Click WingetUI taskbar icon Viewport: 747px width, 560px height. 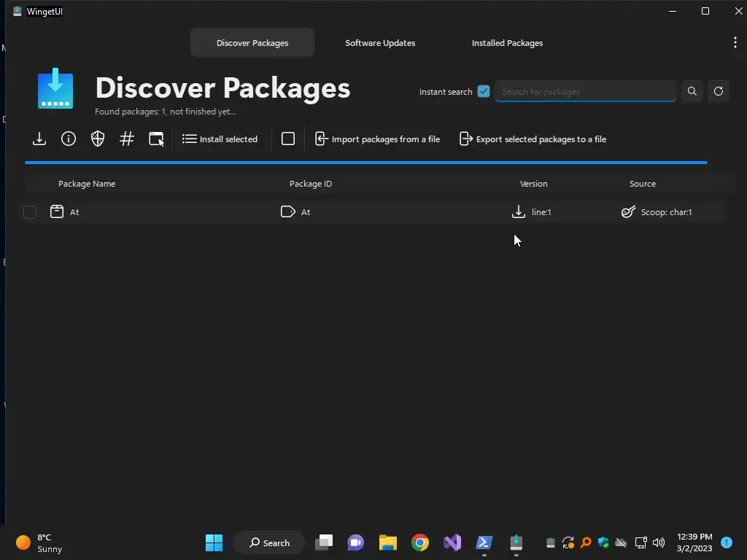tap(516, 542)
